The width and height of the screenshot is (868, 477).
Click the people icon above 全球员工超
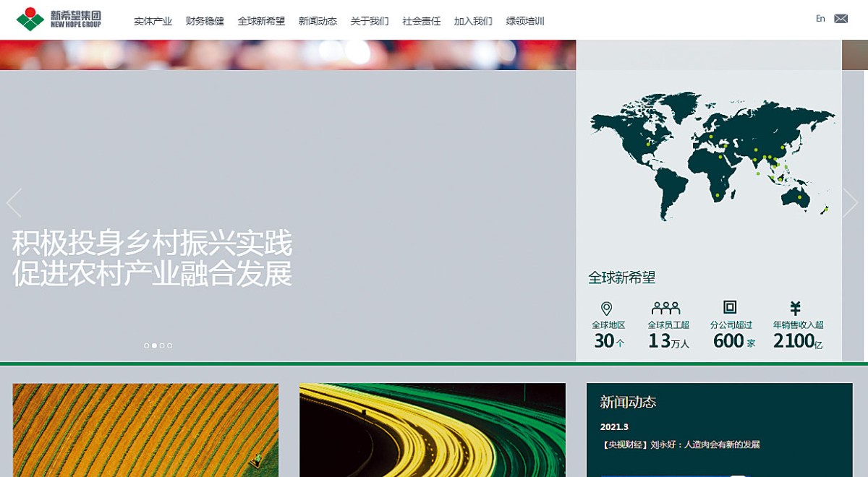(665, 308)
